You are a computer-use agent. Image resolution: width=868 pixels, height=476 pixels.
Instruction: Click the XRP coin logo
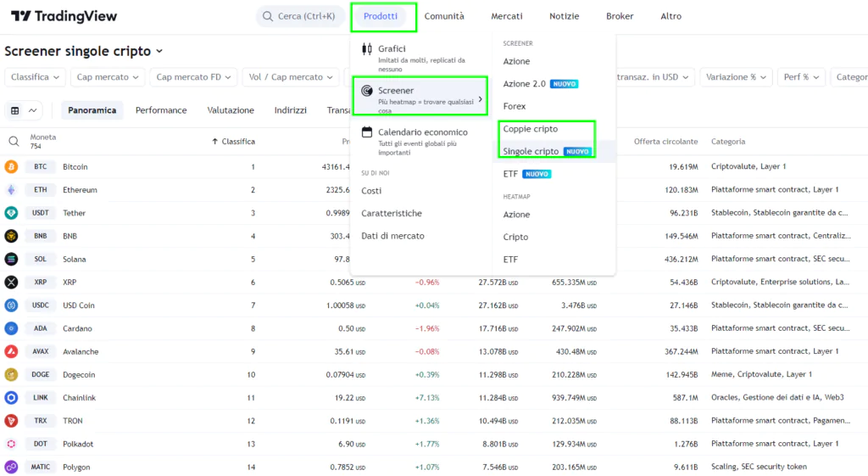(11, 282)
